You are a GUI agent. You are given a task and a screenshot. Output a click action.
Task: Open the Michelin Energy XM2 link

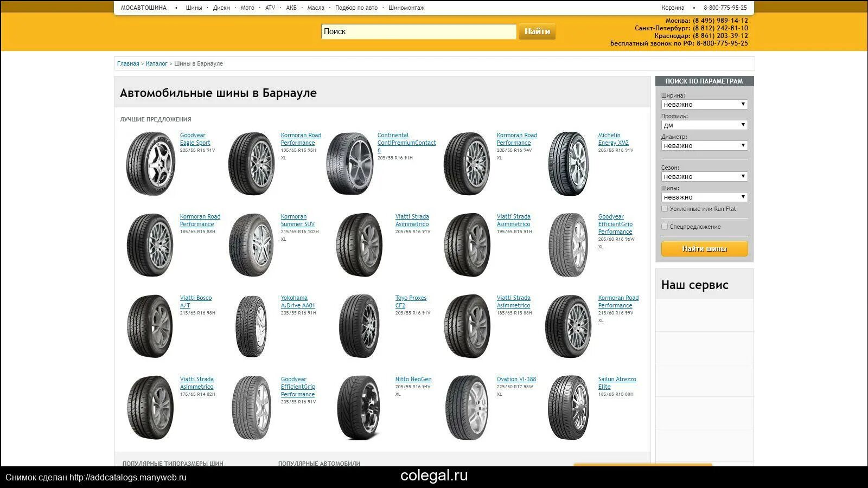pos(613,139)
